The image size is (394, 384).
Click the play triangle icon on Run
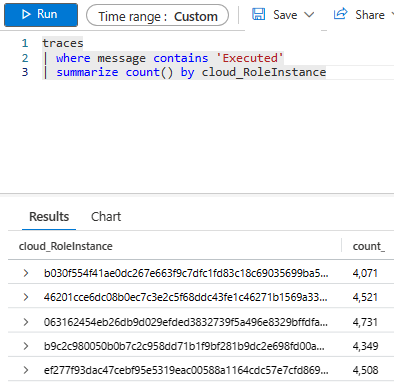26,14
